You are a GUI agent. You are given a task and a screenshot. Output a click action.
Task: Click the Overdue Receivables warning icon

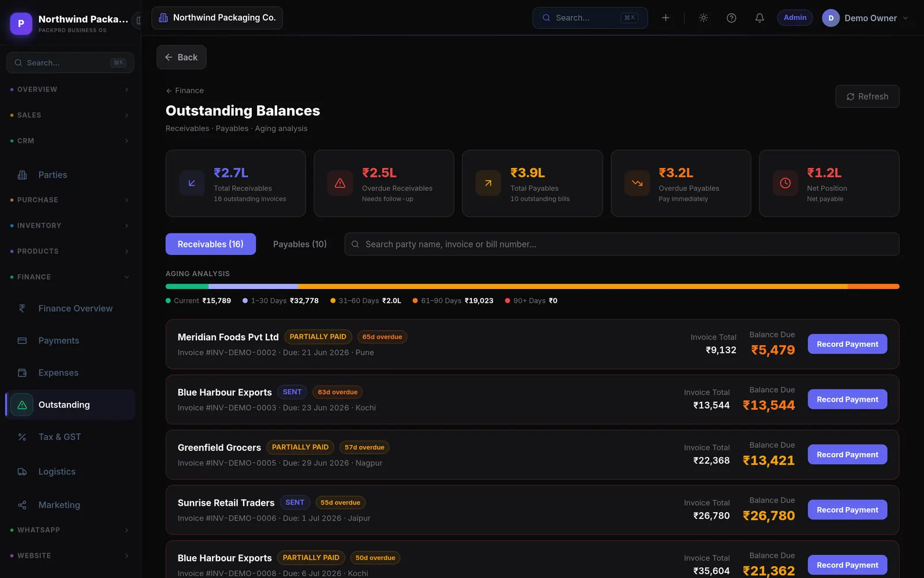click(x=340, y=183)
